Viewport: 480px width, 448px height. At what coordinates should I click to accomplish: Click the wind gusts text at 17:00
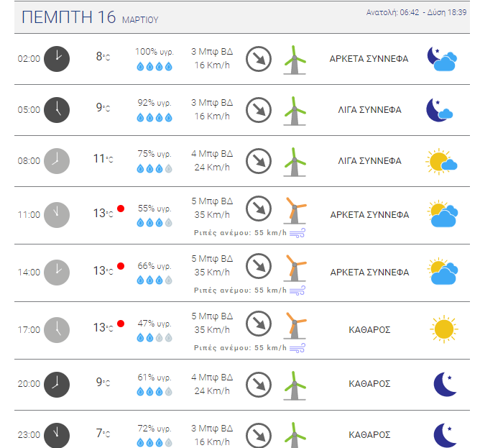click(240, 348)
